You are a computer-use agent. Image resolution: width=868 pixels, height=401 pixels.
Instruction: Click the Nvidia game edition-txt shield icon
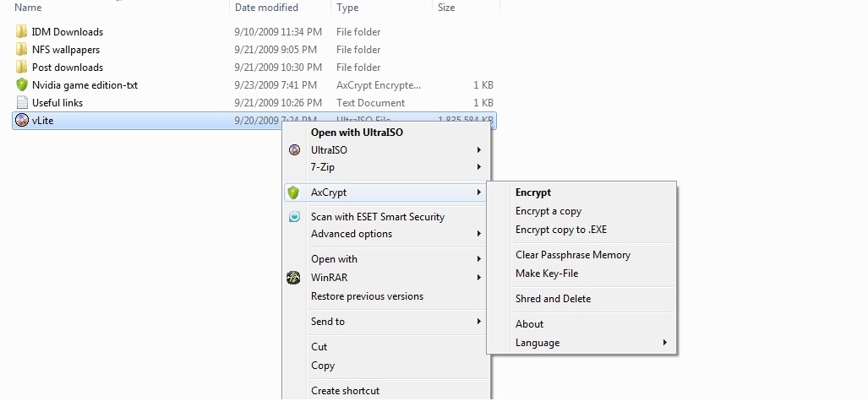pyautogui.click(x=22, y=85)
